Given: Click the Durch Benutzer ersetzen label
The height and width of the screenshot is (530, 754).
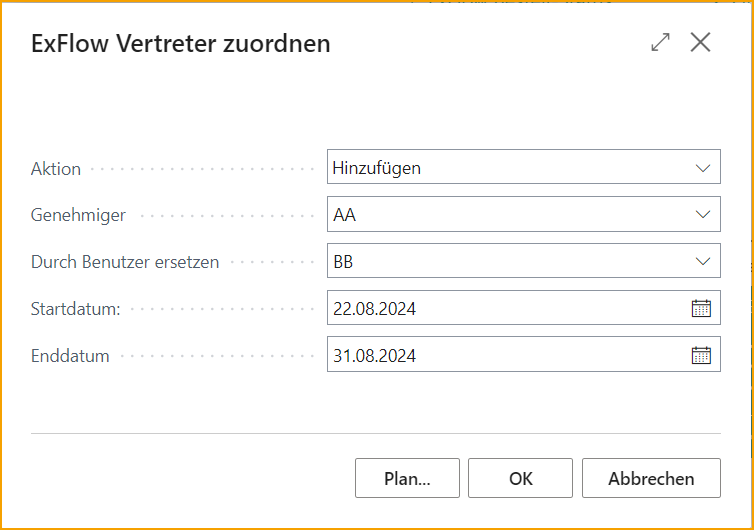Looking at the screenshot, I should click(125, 262).
